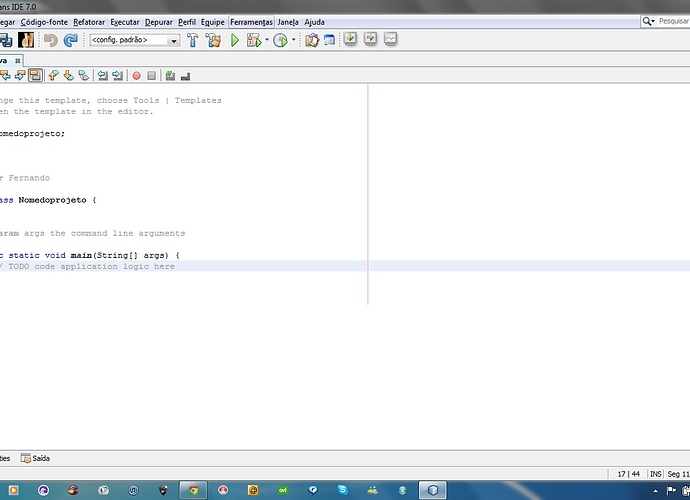Run the project with green play icon
690x500 pixels.
coord(235,40)
